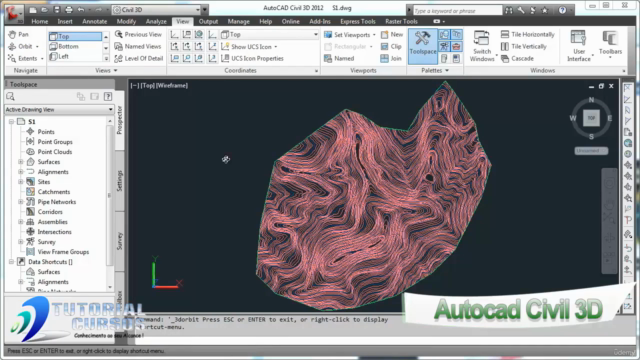This screenshot has height=360, width=640.
Task: Select Point Groups in tree
Action: (x=55, y=142)
